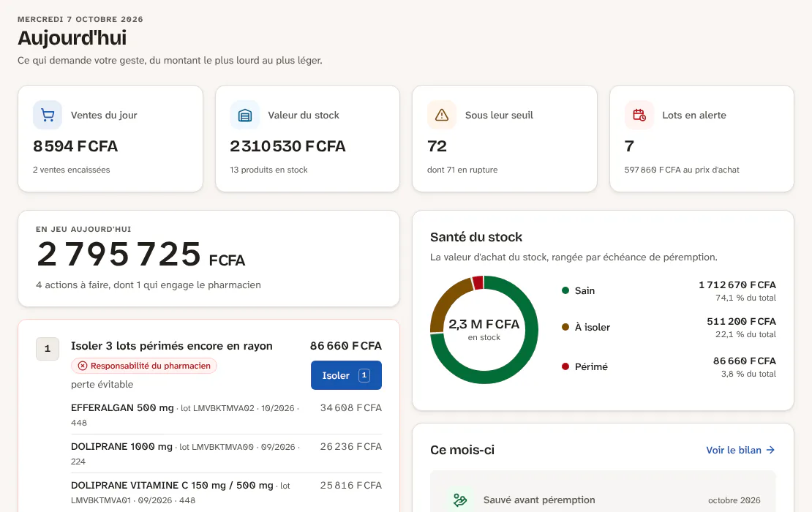Click the Ce mois-ci heading
Image resolution: width=812 pixels, height=512 pixels.
pos(462,450)
